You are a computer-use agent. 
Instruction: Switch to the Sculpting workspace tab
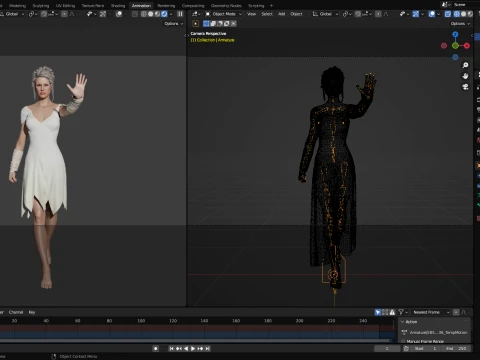pyautogui.click(x=41, y=6)
